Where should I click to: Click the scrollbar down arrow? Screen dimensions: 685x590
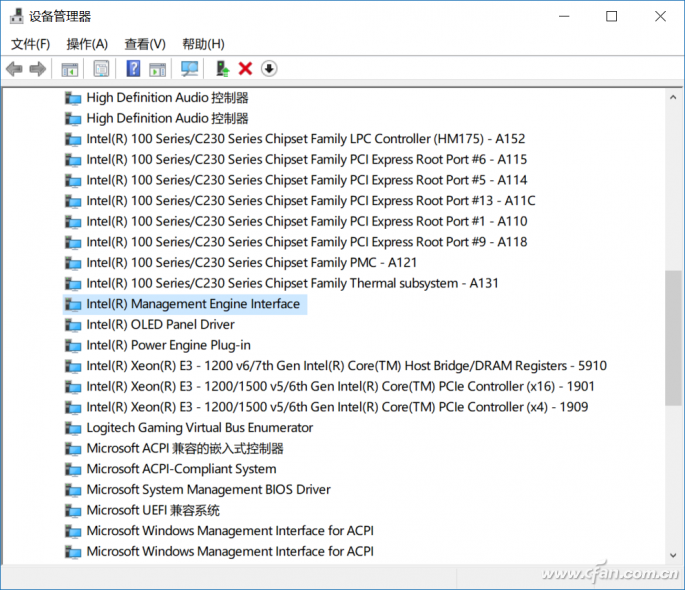(x=673, y=555)
